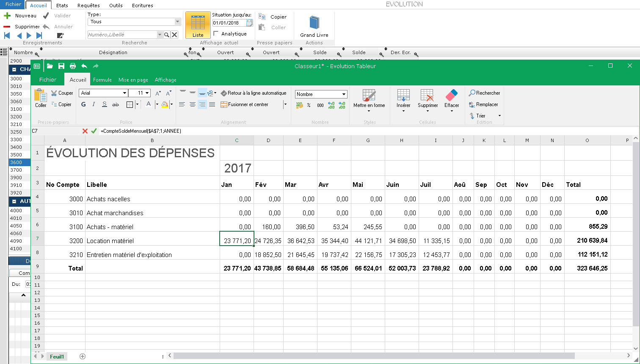Open the Etats menu in Evolution
This screenshot has height=364, width=640.
coord(62,5)
